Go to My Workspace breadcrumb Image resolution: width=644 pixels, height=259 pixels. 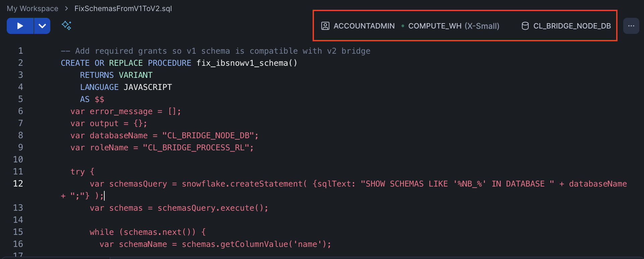point(33,8)
